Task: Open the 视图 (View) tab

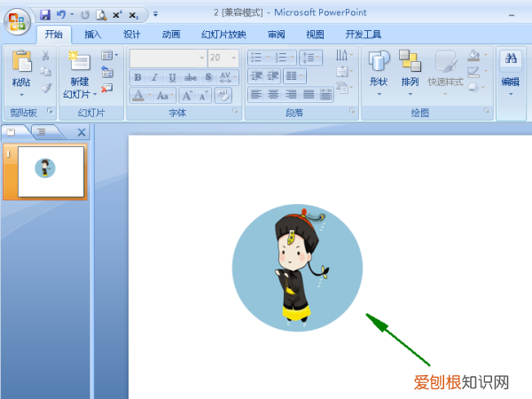Action: coord(315,35)
